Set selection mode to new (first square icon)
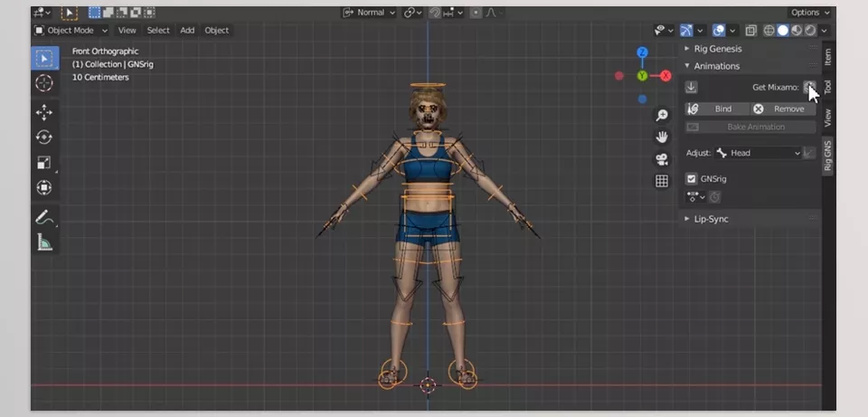 click(x=95, y=12)
